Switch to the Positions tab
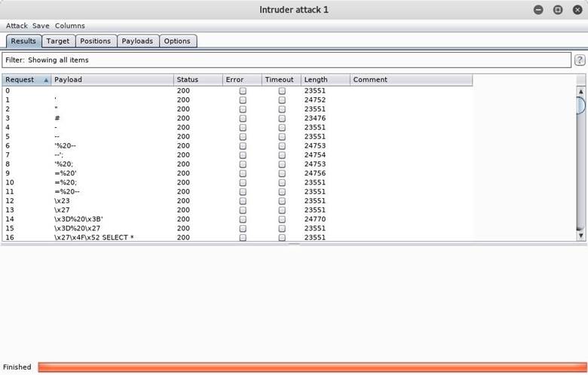588x375 pixels. (95, 41)
